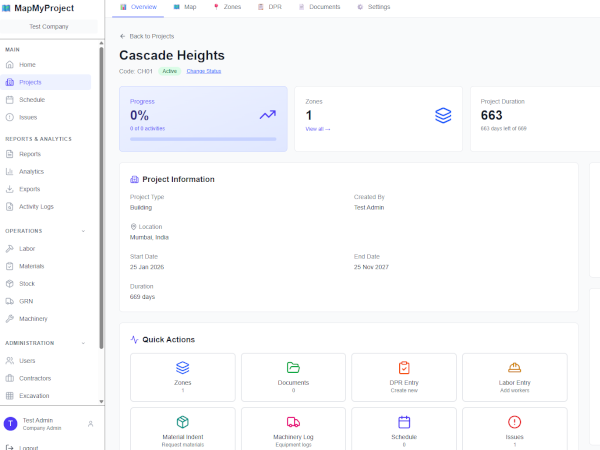Click the Exports download icon

(10, 189)
